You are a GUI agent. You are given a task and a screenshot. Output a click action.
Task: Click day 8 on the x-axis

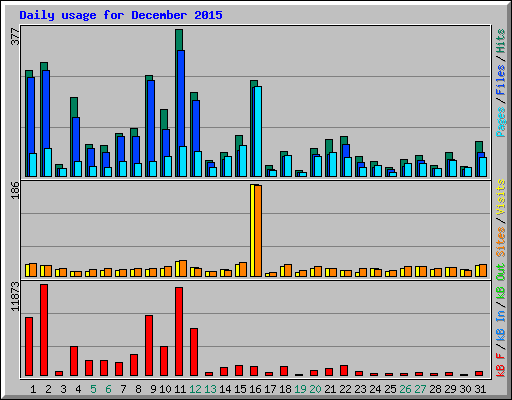tap(138, 389)
